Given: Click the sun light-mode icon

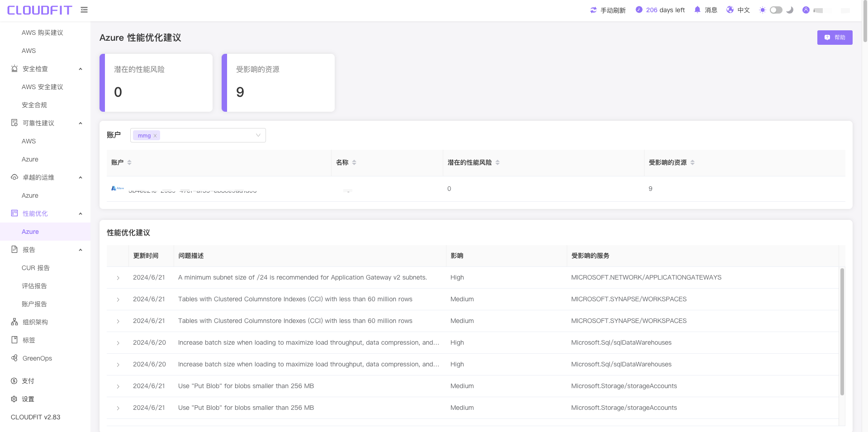Looking at the screenshot, I should coord(763,10).
